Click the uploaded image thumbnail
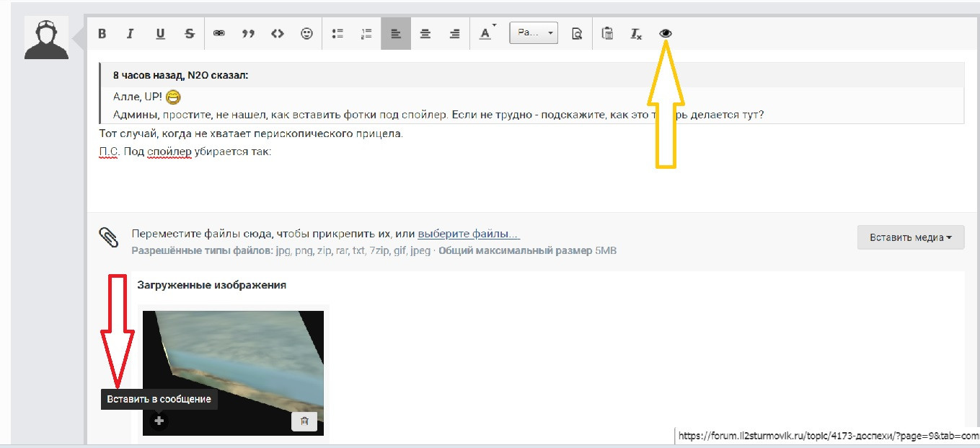Image resolution: width=980 pixels, height=448 pixels. 233,373
